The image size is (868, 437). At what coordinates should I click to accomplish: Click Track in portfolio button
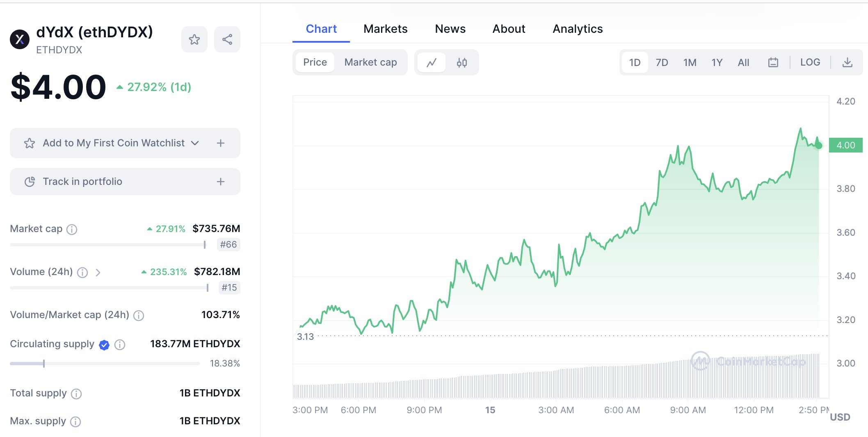[125, 182]
